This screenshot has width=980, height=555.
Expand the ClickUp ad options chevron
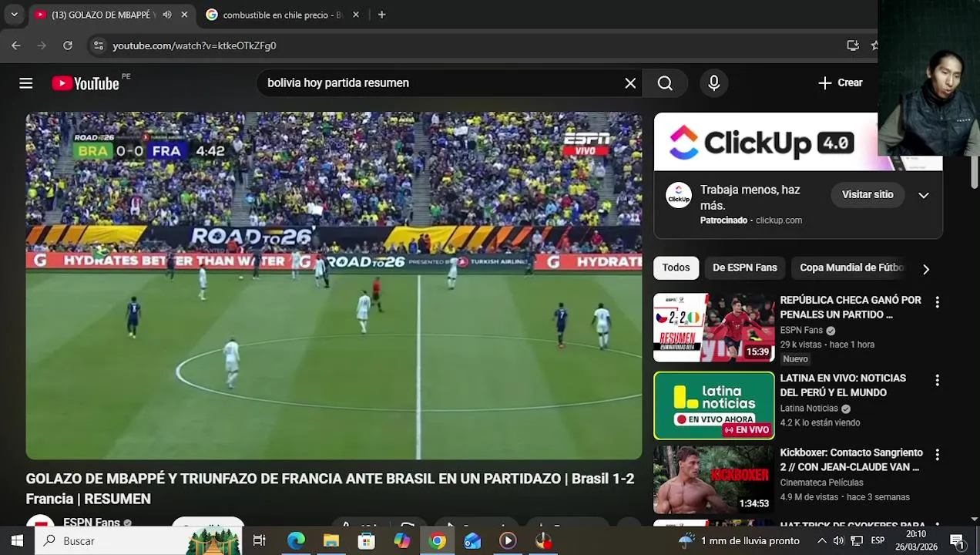tap(924, 195)
